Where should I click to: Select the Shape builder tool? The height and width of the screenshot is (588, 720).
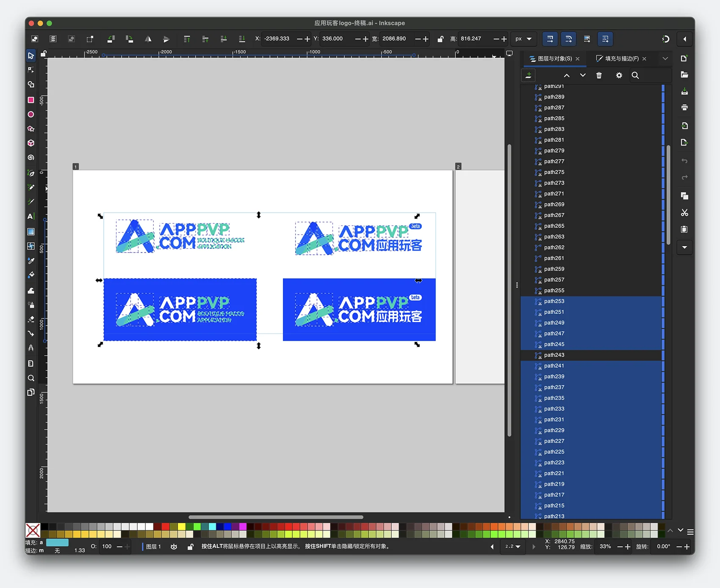tap(31, 84)
